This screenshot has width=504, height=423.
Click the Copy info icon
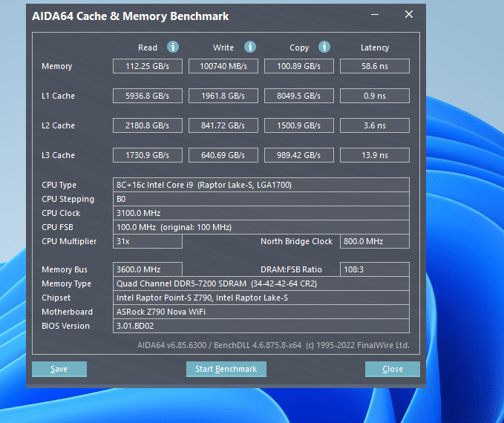pyautogui.click(x=324, y=47)
